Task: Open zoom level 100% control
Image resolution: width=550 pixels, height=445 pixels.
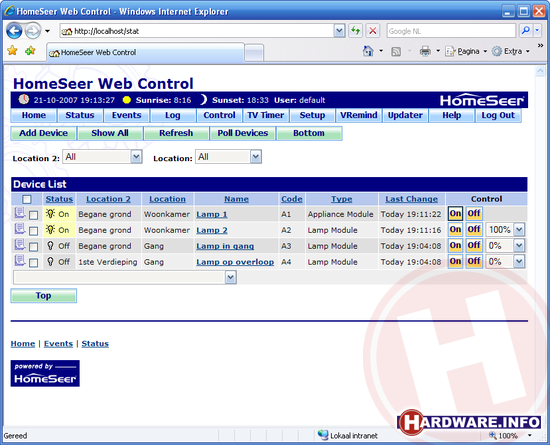Action: point(510,436)
